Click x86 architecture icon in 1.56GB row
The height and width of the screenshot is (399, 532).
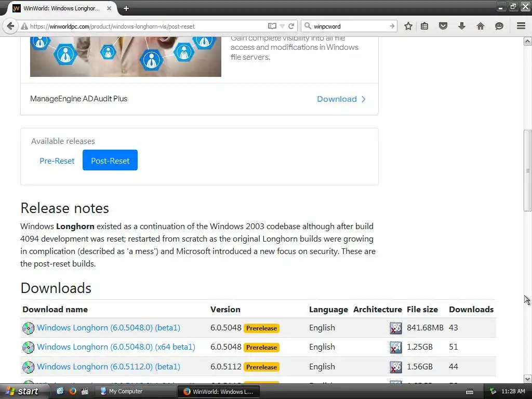click(395, 367)
